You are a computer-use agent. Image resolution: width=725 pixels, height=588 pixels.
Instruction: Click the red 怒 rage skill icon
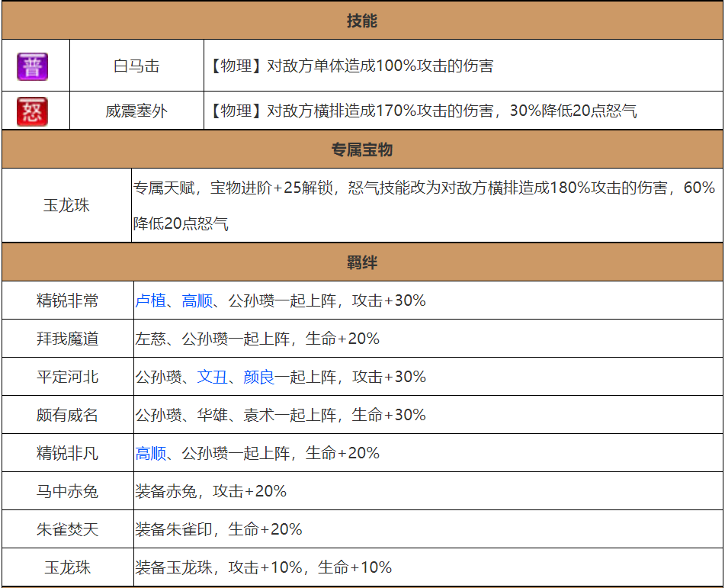pos(33,111)
